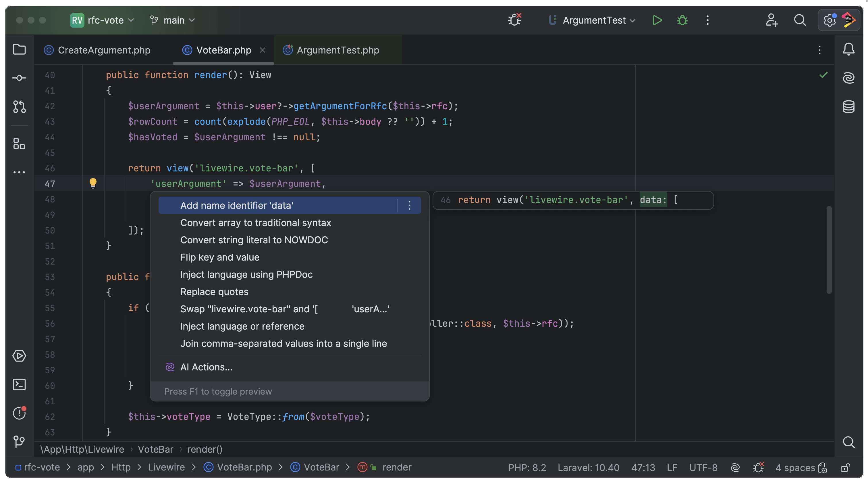
Task: Select 'Flip key and value' intention
Action: [220, 257]
